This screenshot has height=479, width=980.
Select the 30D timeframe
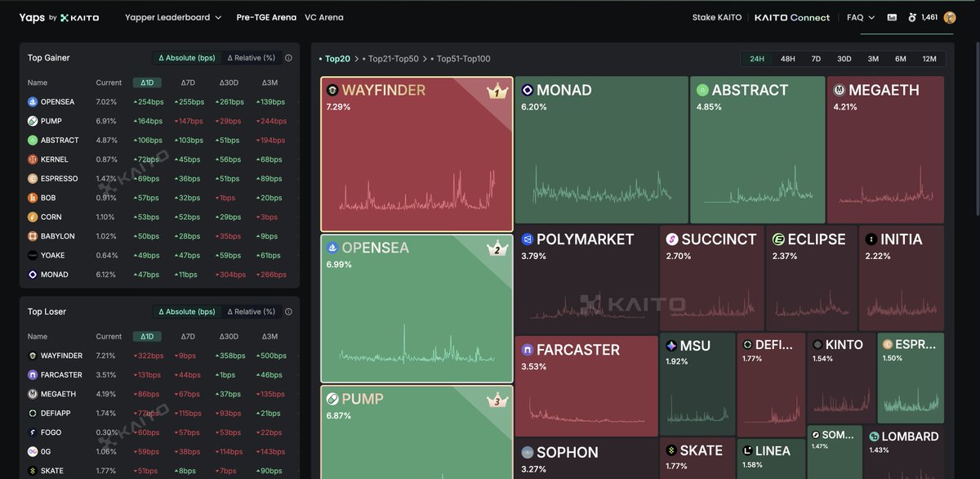[x=844, y=59]
